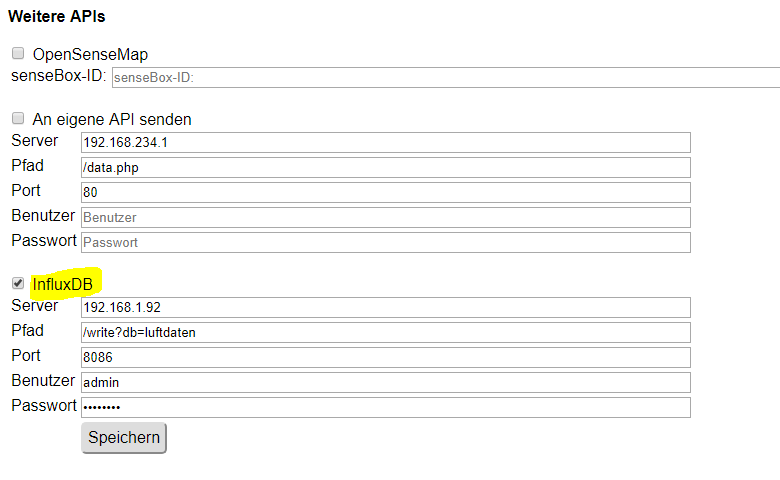Click the Pfad field containing /write?db=luftdaten
780x480 pixels.
[x=385, y=332]
